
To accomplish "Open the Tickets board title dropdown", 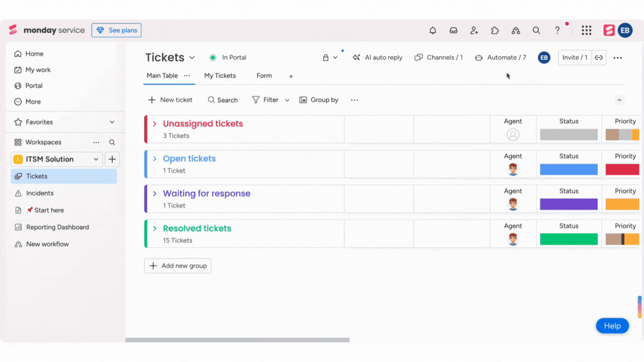I will 192,58.
